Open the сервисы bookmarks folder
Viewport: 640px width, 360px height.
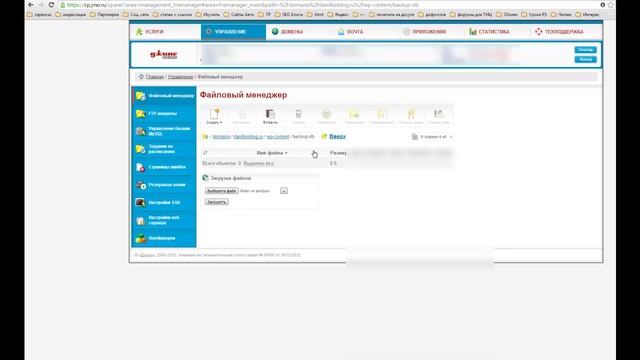pyautogui.click(x=39, y=15)
